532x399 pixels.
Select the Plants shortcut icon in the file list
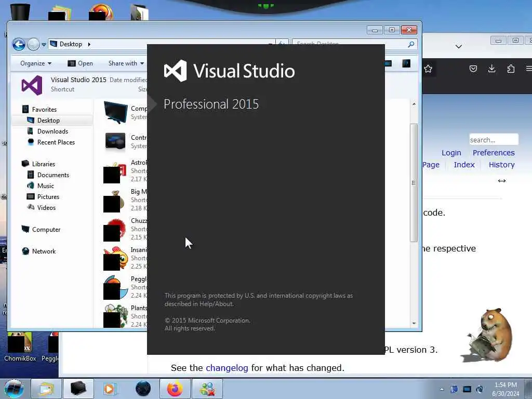pyautogui.click(x=116, y=316)
